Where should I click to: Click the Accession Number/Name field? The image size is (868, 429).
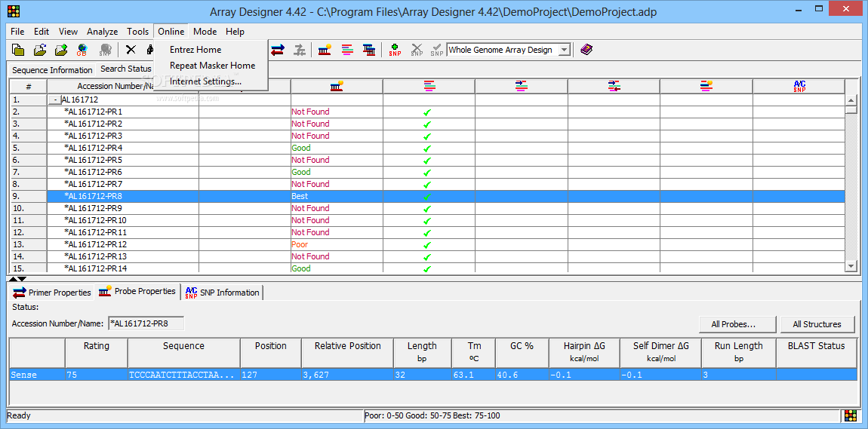tap(146, 323)
